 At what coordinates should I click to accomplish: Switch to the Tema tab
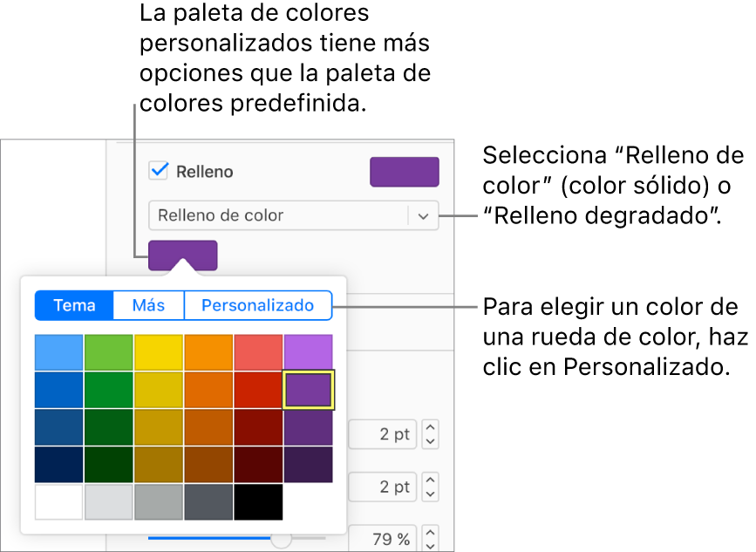(x=73, y=305)
